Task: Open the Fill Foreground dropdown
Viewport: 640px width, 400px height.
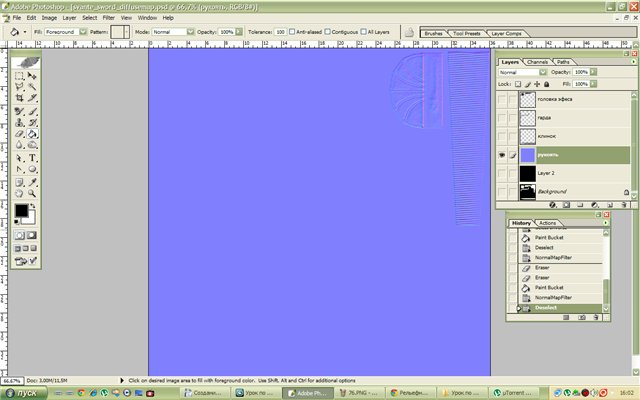Action: click(x=83, y=32)
